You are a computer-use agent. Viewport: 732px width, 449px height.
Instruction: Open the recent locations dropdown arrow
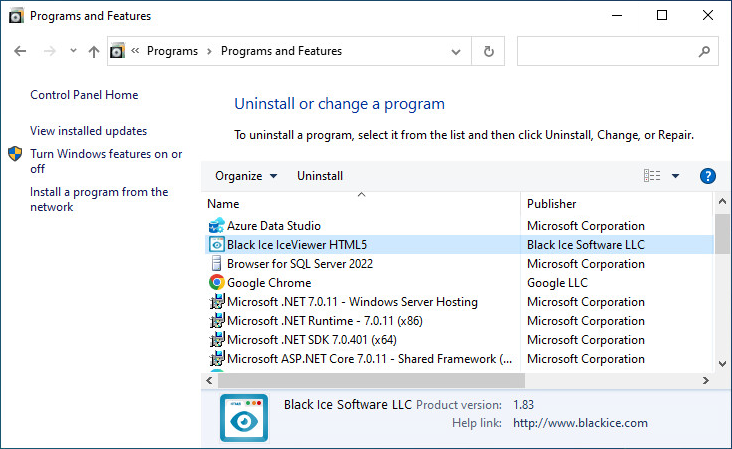tap(73, 50)
